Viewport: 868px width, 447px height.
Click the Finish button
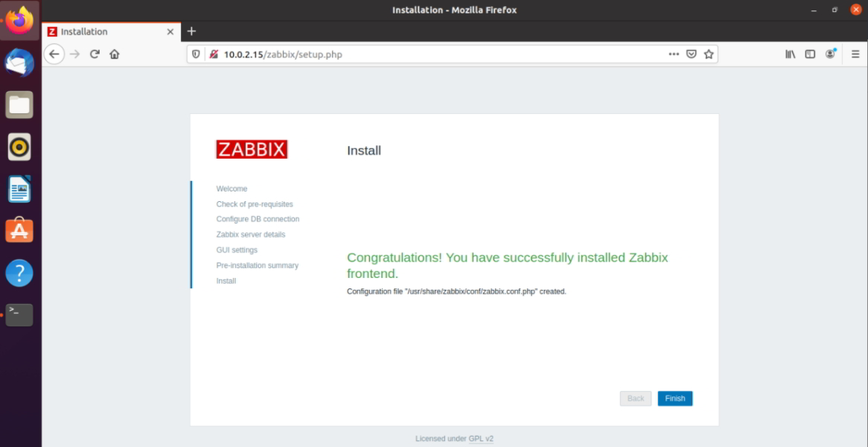[x=674, y=398]
